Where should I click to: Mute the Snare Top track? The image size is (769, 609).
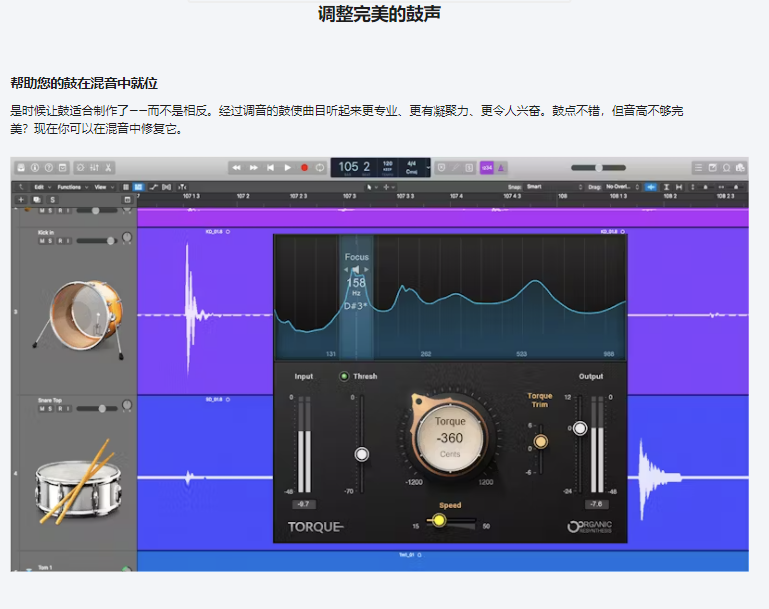pos(42,408)
